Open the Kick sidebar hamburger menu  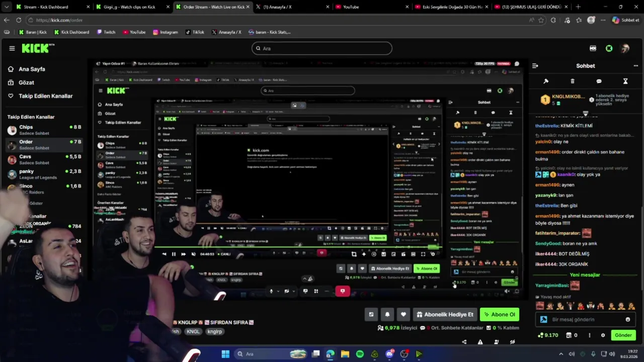pyautogui.click(x=12, y=48)
